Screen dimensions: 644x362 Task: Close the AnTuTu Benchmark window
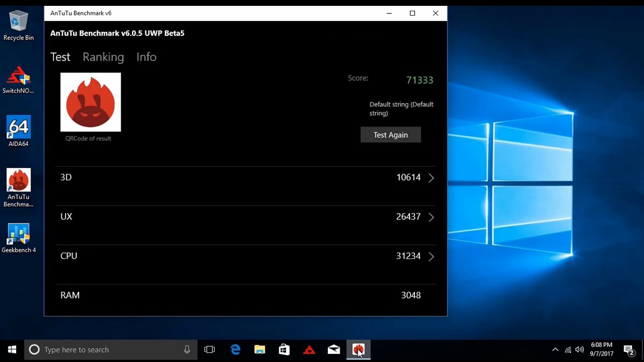(436, 13)
